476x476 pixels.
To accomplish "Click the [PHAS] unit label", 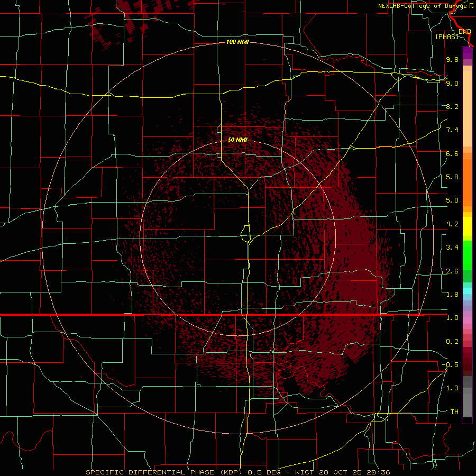I will (447, 36).
